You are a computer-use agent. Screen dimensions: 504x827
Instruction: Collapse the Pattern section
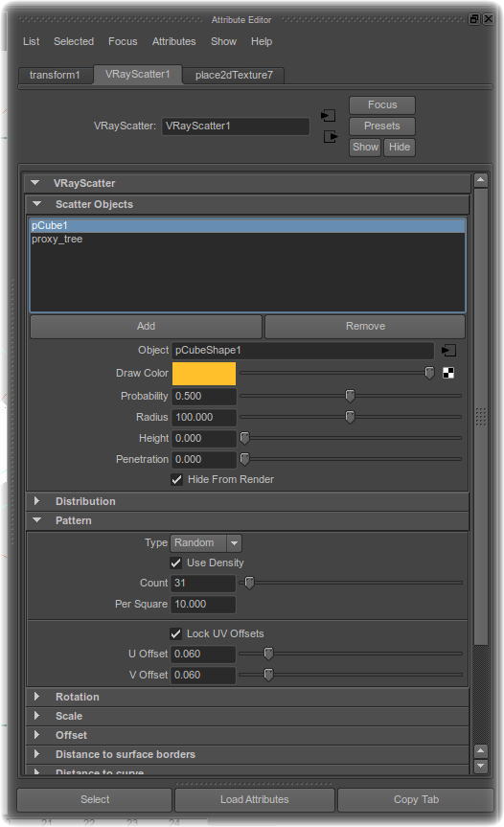point(37,520)
